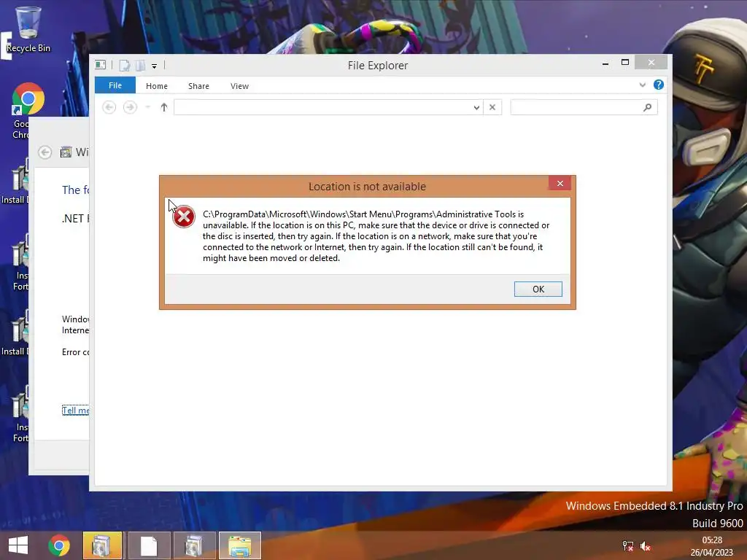Click the New folder quick access icon
747x560 pixels.
pyautogui.click(x=140, y=65)
